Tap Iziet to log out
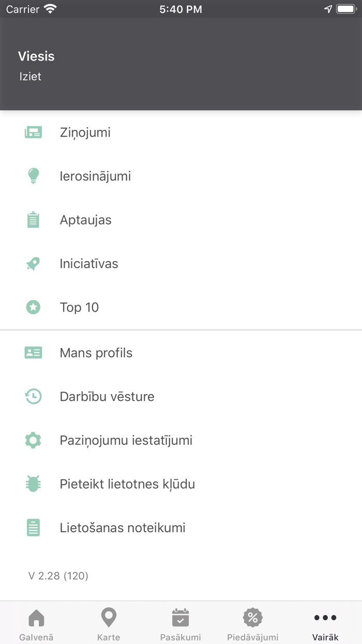 point(30,76)
